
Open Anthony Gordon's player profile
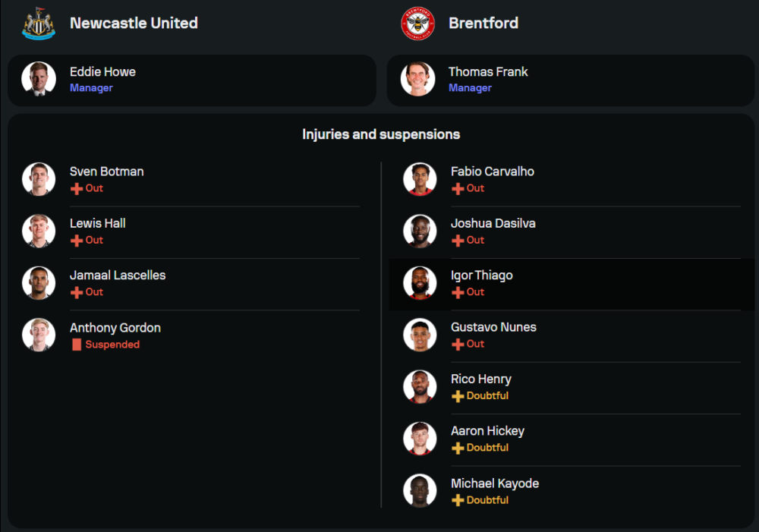115,328
